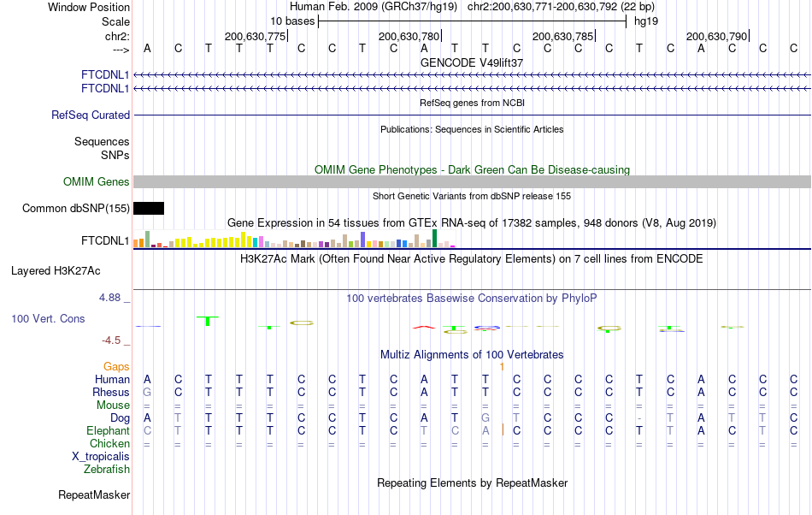The height and width of the screenshot is (515, 812).
Task: Click the GENCODE V49lift37 track title
Action: 472,62
